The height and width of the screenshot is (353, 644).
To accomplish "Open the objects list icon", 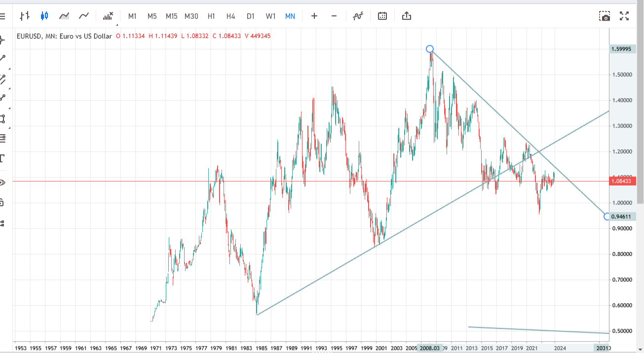I will click(2, 223).
